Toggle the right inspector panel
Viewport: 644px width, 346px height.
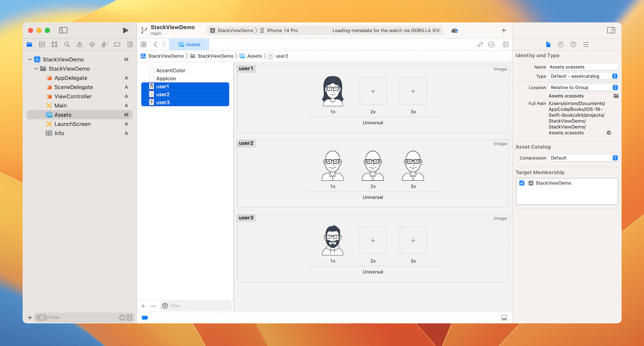click(x=611, y=31)
